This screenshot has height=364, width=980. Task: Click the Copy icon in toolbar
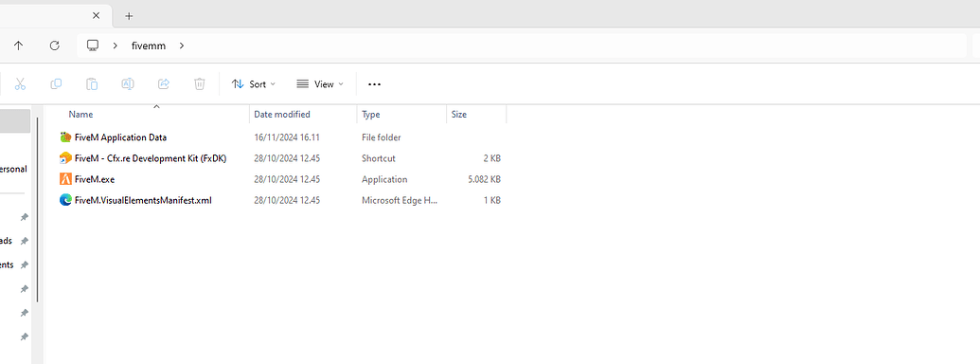pyautogui.click(x=56, y=83)
